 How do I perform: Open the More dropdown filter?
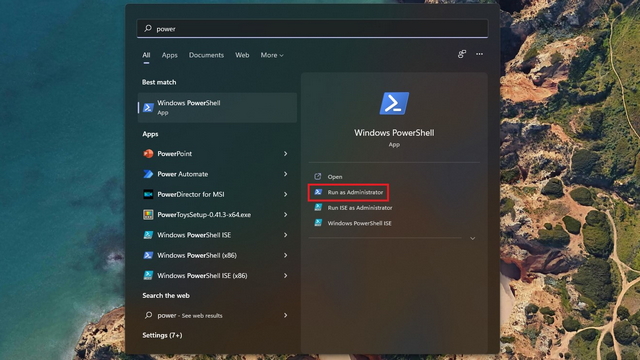pos(272,55)
